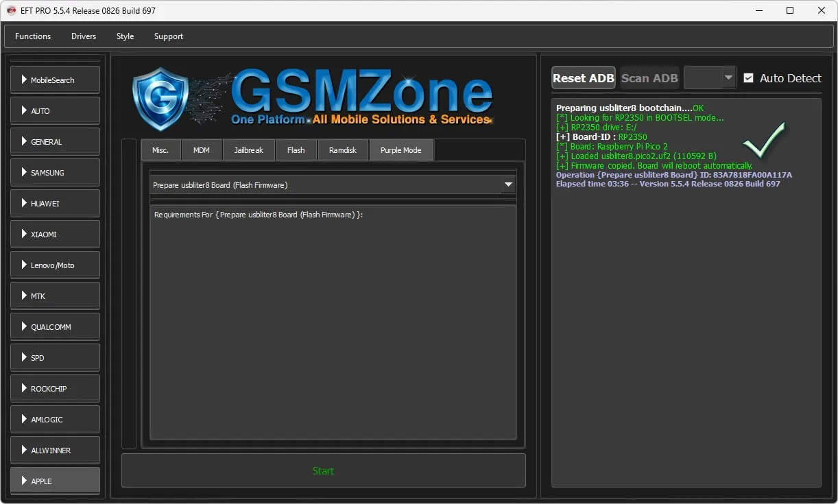Click the GSMZone shield logo
The height and width of the screenshot is (504, 838).
pyautogui.click(x=160, y=99)
